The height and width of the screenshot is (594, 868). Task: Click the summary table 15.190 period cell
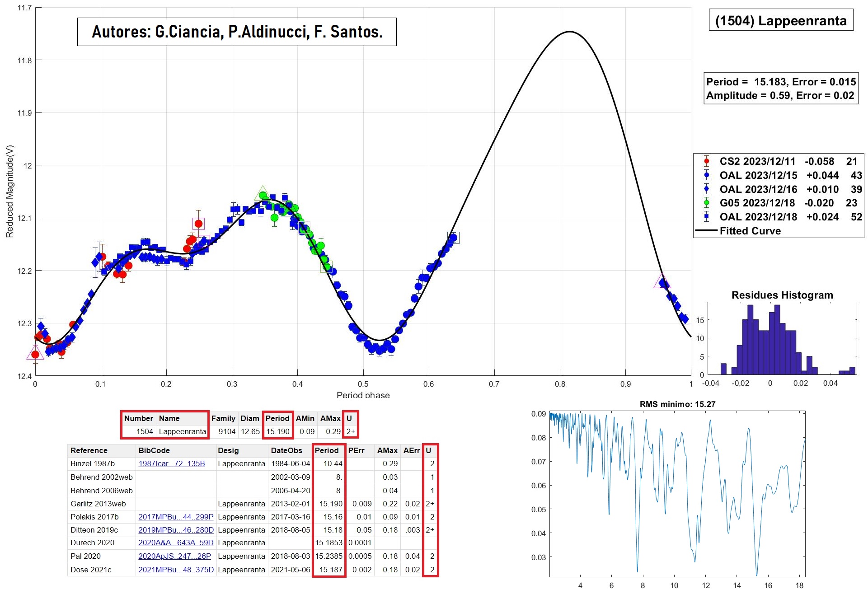click(278, 431)
